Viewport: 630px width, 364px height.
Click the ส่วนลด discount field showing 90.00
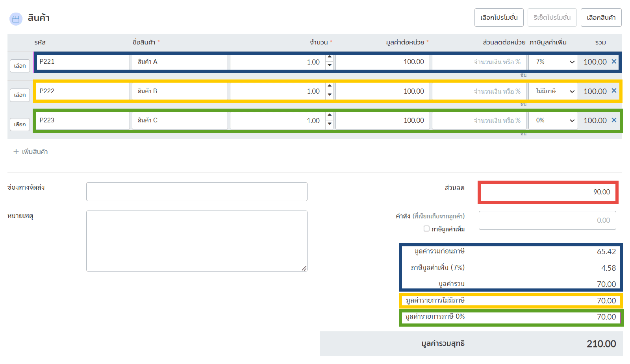point(548,192)
